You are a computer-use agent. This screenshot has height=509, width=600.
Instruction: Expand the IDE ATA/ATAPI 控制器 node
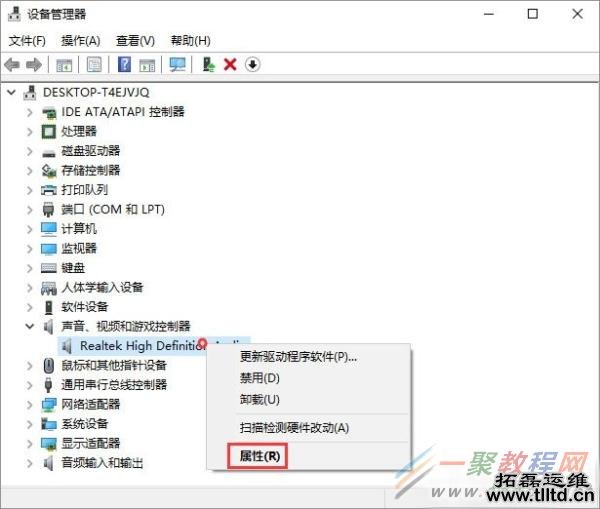pos(29,112)
